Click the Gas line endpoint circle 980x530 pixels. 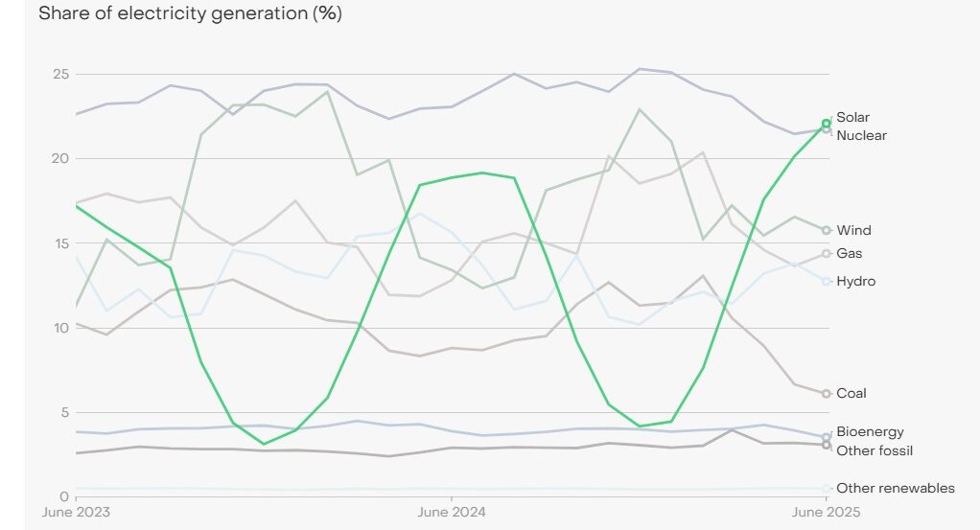pos(827,253)
